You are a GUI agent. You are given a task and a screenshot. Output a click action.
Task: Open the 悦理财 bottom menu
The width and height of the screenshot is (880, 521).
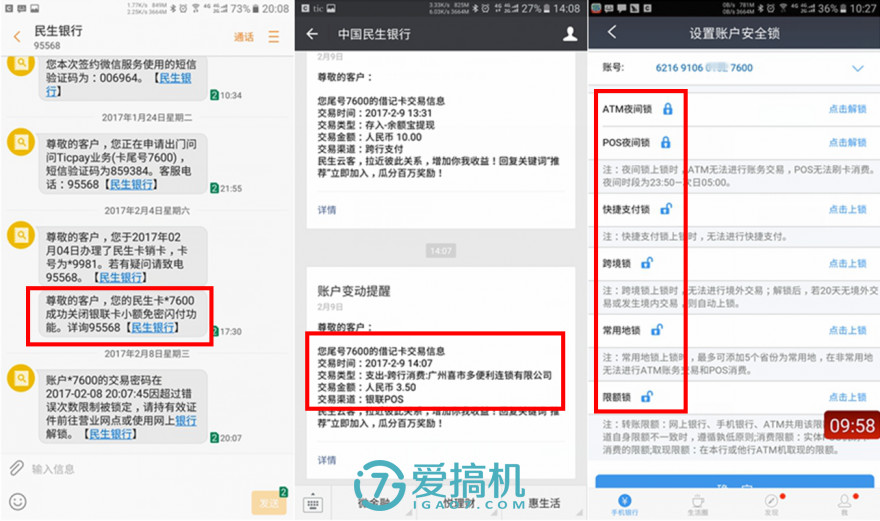click(x=459, y=503)
